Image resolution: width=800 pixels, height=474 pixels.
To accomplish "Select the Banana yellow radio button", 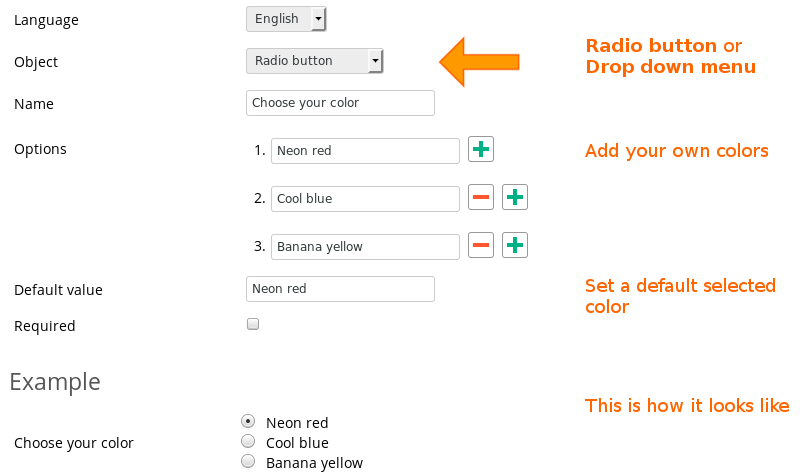I will click(x=248, y=461).
